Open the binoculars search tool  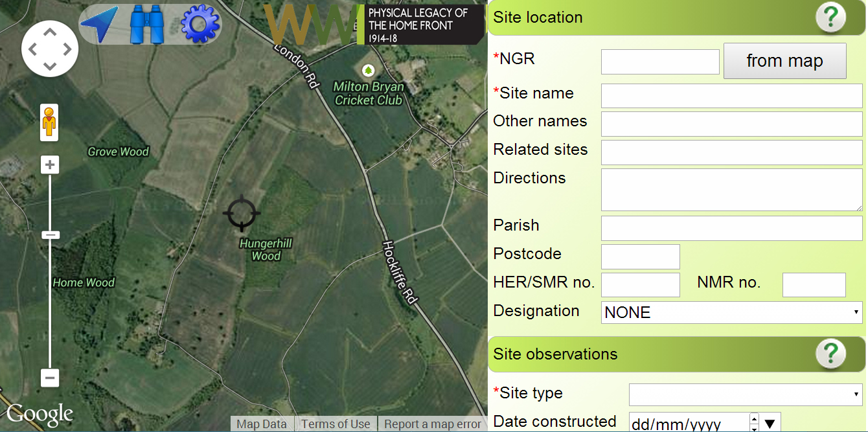[x=146, y=24]
